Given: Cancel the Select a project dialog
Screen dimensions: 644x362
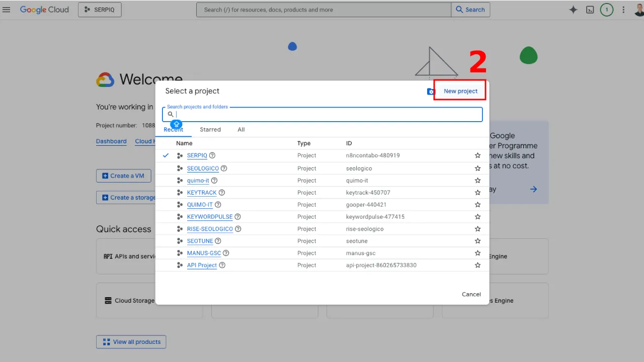Looking at the screenshot, I should tap(471, 294).
